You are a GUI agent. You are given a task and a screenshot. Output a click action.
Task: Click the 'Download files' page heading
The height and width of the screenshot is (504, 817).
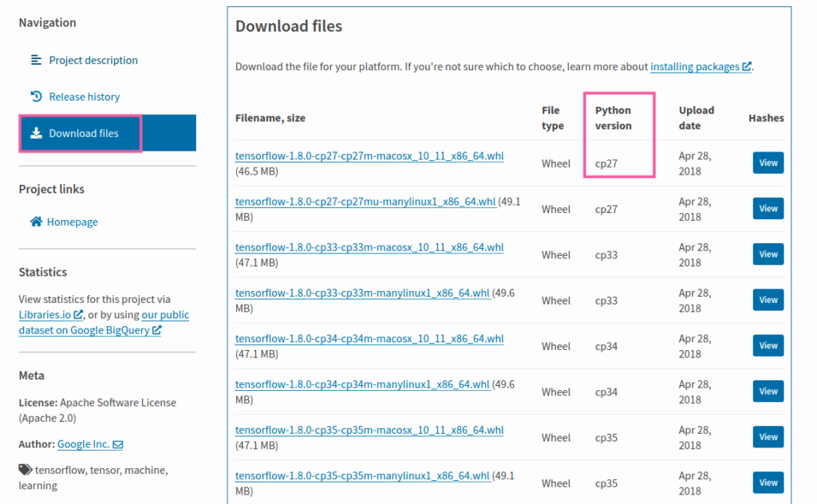point(289,26)
